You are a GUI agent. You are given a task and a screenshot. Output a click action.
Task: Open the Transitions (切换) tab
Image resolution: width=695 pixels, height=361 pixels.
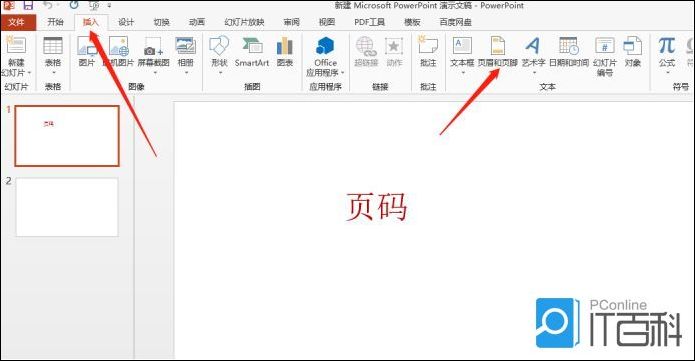coord(161,22)
